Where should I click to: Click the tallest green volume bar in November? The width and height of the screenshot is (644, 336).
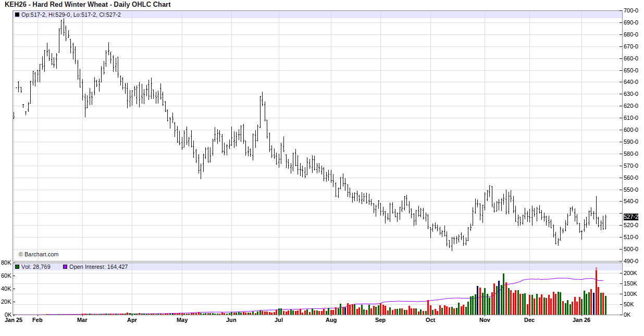503,294
